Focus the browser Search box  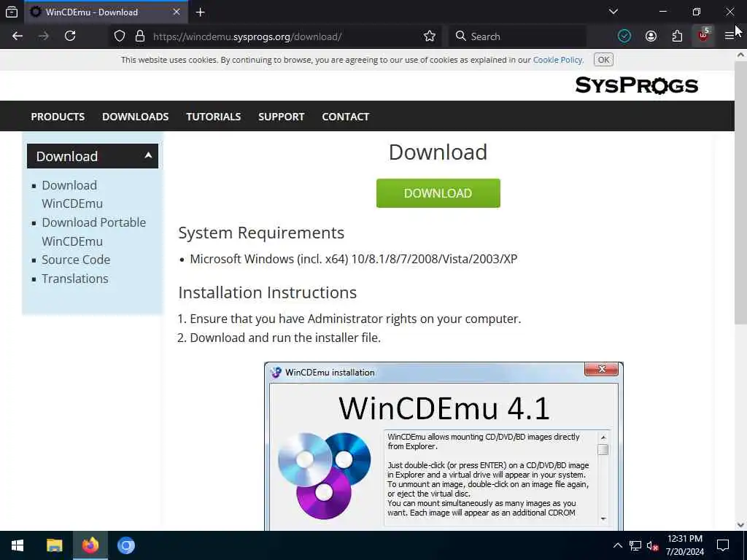[517, 36]
